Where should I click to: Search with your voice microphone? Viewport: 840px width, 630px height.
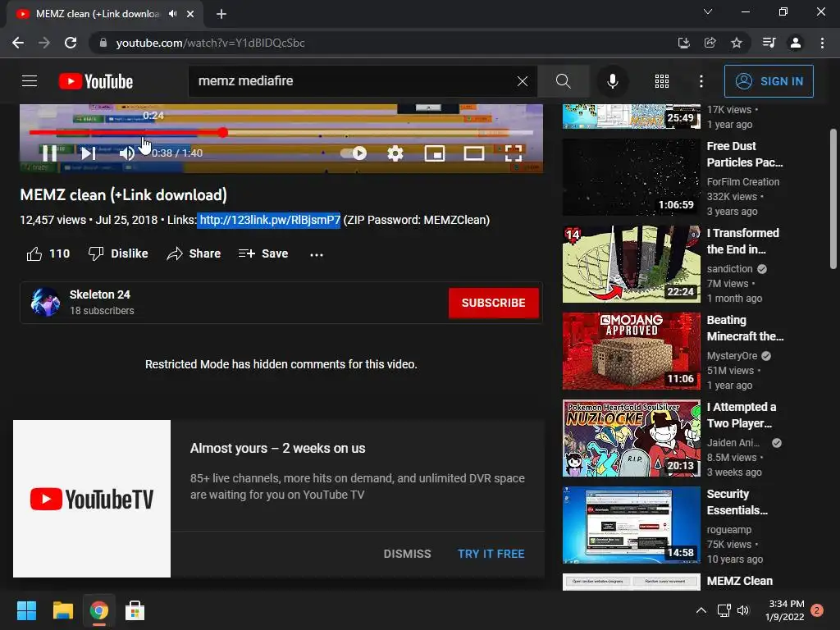point(612,81)
